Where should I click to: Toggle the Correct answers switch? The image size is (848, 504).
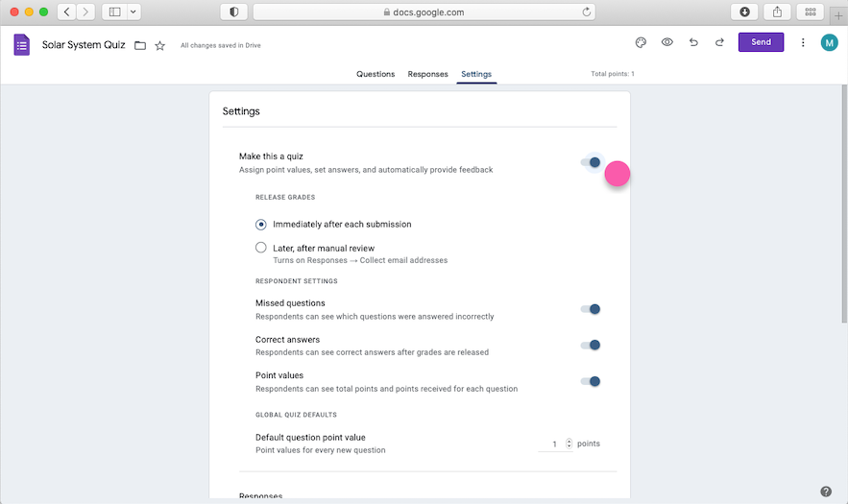coord(591,345)
